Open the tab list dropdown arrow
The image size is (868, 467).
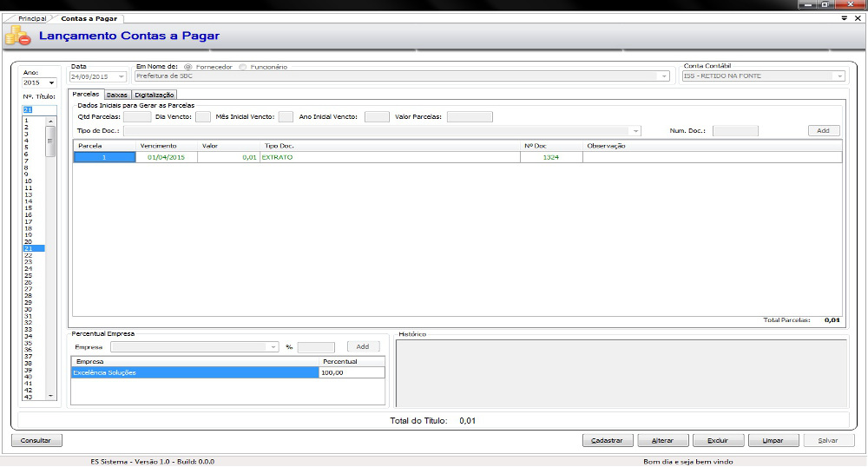click(x=845, y=18)
